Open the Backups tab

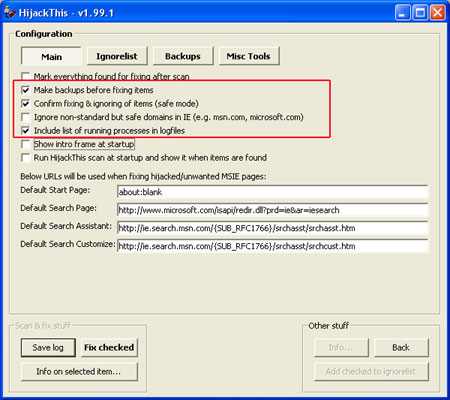(183, 56)
